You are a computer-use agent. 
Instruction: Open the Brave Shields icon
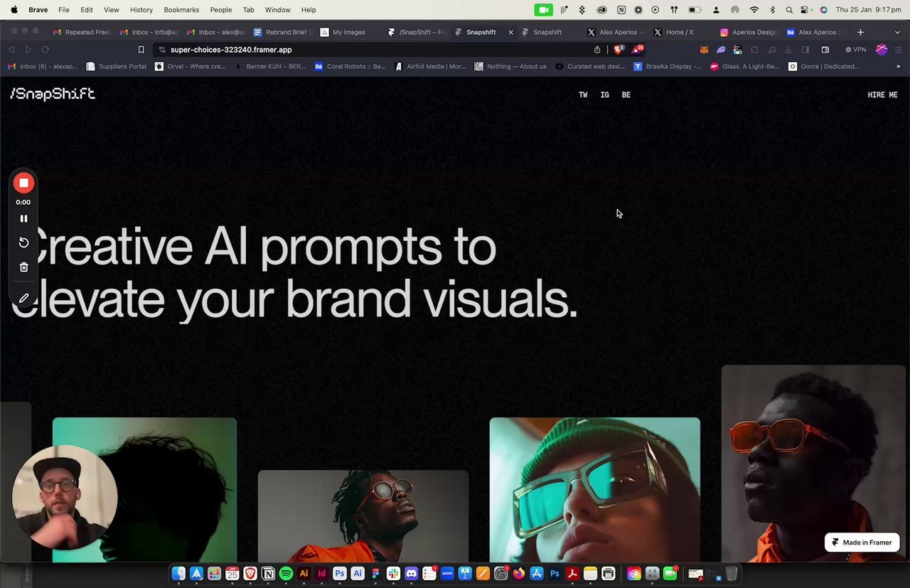point(619,49)
